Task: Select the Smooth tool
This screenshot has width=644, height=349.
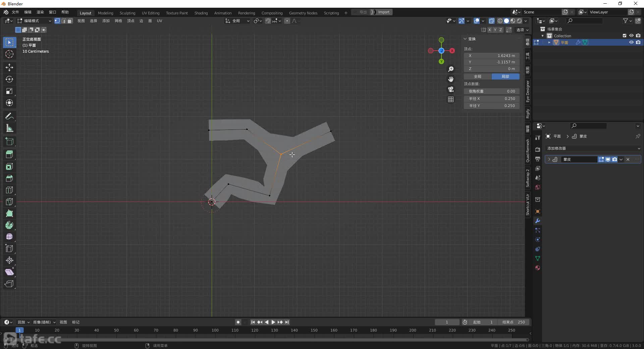Action: [9, 237]
